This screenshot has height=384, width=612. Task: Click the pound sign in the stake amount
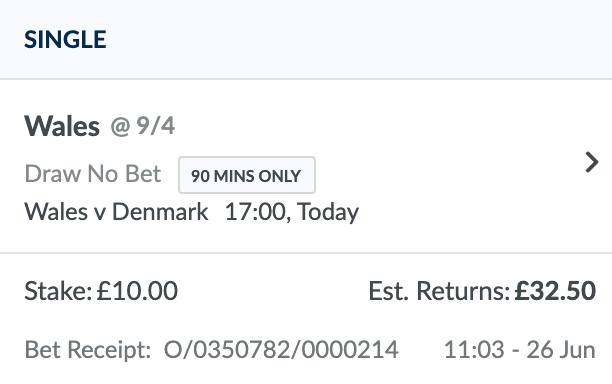point(104,291)
